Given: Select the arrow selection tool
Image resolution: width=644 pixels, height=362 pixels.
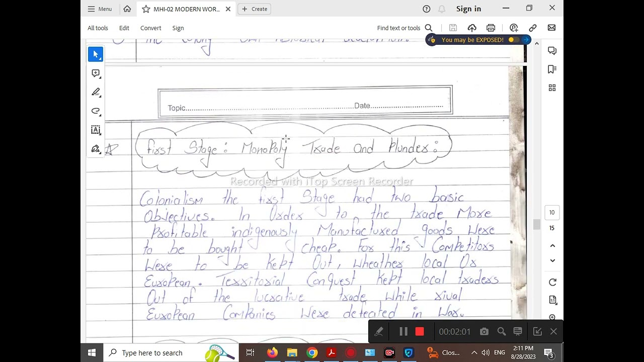Looking at the screenshot, I should click(96, 54).
